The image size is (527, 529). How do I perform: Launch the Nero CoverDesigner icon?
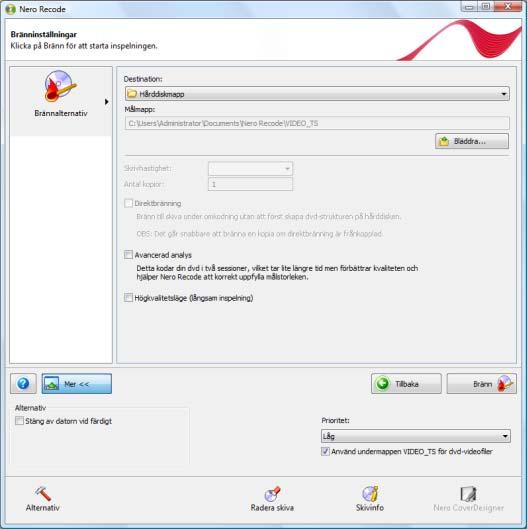pos(468,494)
